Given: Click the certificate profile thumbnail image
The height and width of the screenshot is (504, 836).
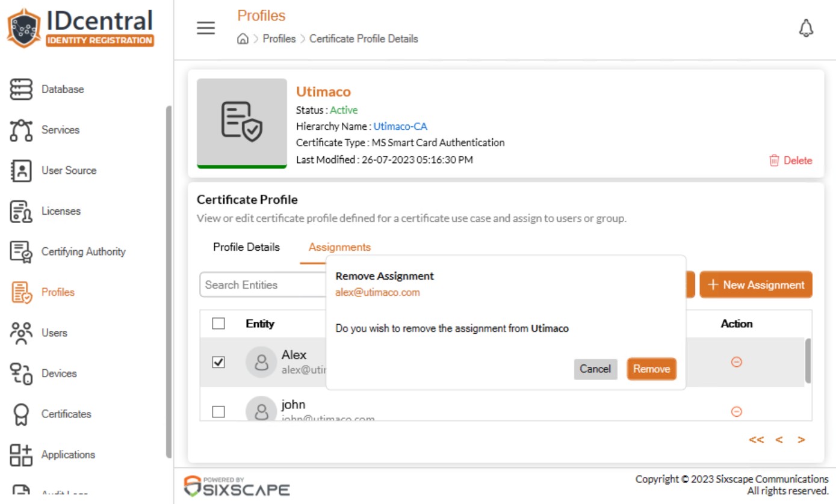Looking at the screenshot, I should tap(242, 123).
